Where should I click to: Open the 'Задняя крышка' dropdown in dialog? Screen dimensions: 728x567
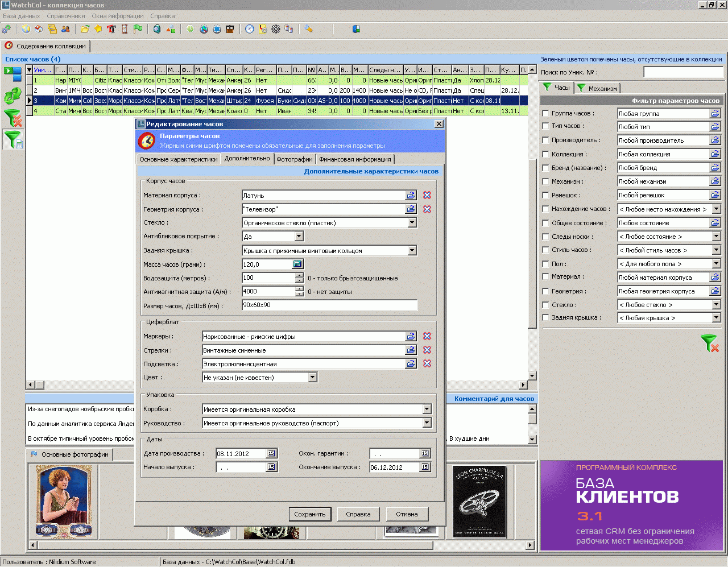click(x=412, y=251)
